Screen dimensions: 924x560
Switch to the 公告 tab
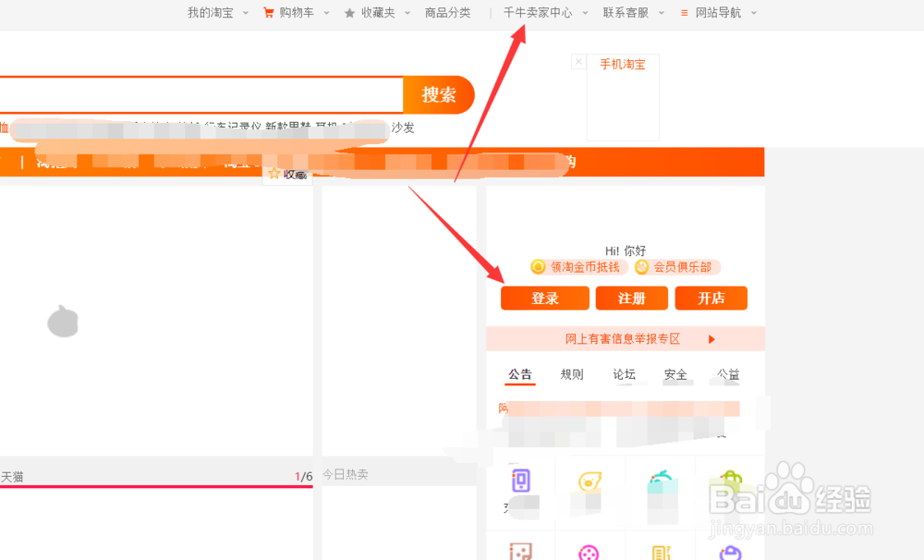pos(519,374)
